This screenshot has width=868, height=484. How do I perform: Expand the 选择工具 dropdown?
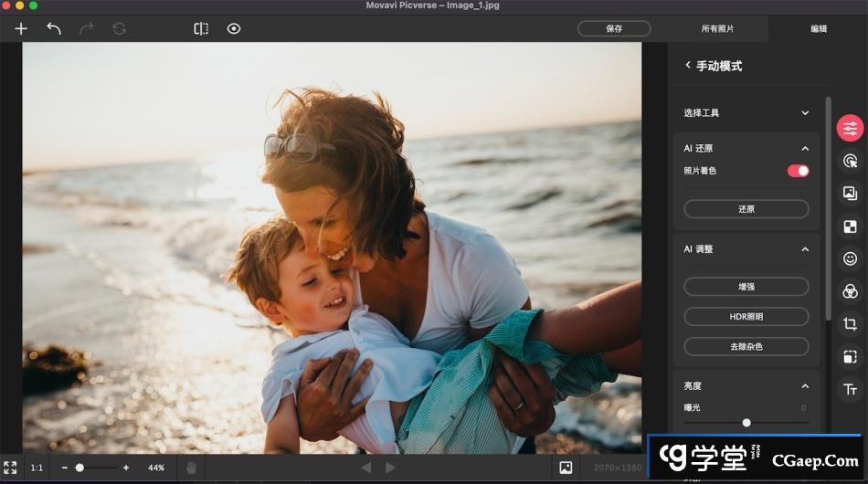click(x=805, y=113)
